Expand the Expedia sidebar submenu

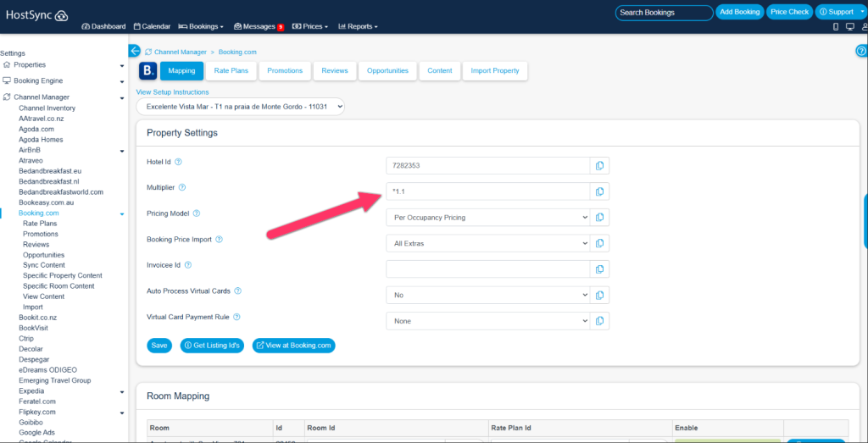point(122,391)
